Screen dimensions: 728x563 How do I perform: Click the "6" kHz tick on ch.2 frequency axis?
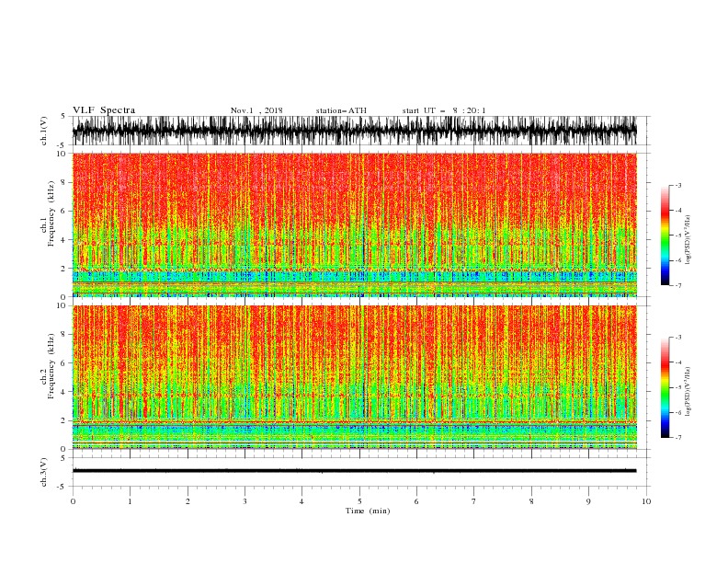pos(63,363)
